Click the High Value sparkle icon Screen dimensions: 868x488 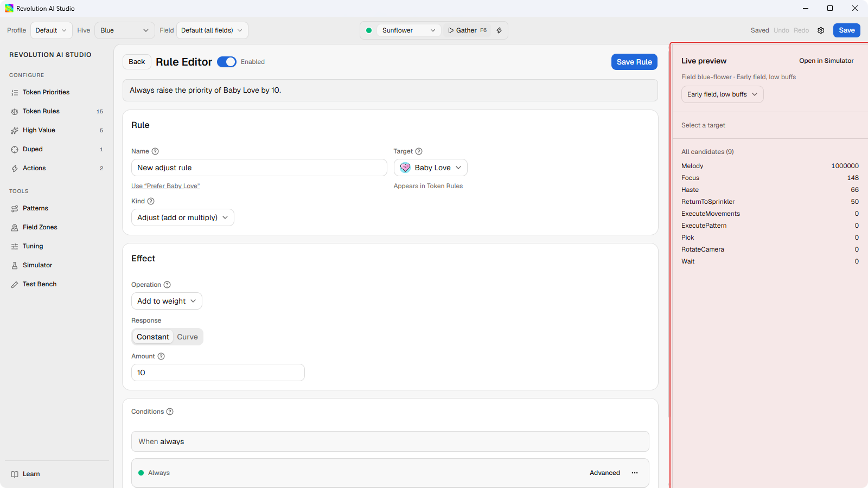click(x=15, y=131)
